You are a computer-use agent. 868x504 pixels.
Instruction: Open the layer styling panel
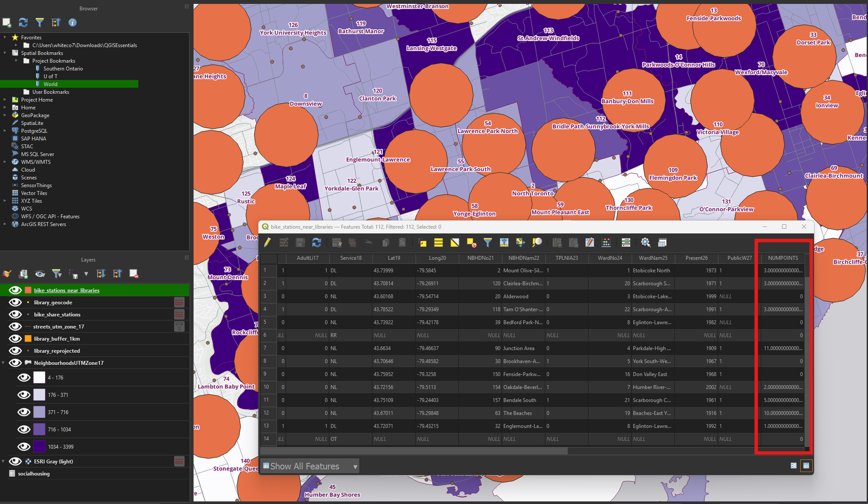click(7, 274)
